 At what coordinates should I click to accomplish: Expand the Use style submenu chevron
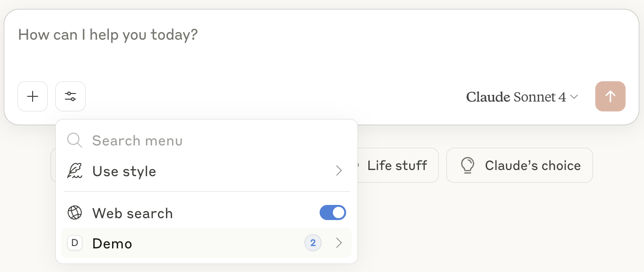339,171
